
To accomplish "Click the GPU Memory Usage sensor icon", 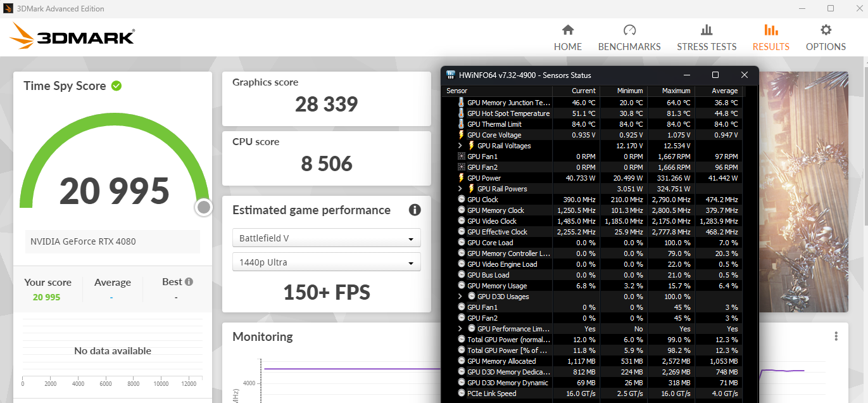I will [461, 286].
